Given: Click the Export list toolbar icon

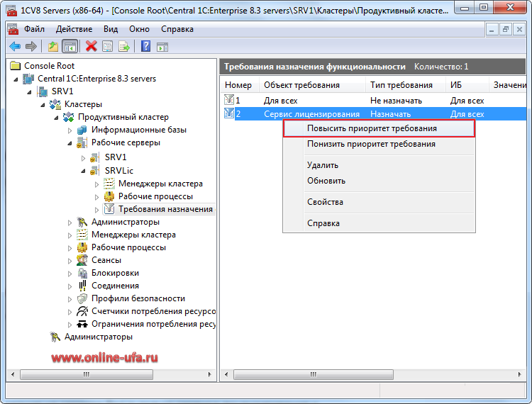Looking at the screenshot, I should tap(124, 46).
